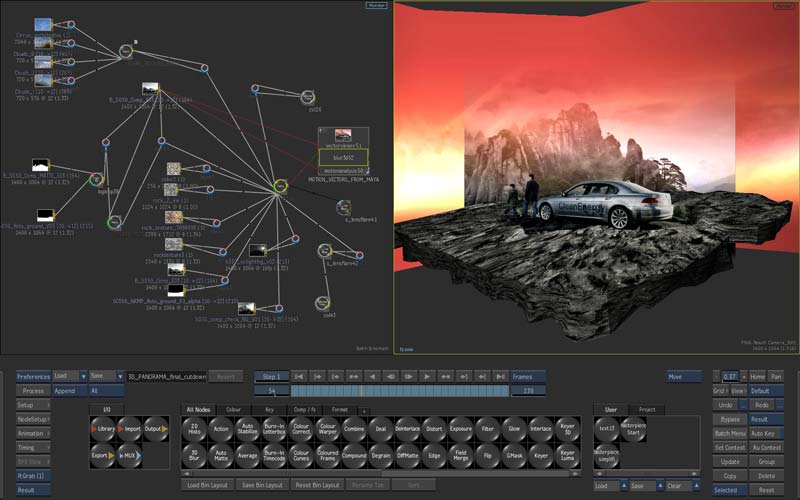
Task: Switch to the Key node tab
Action: point(269,410)
